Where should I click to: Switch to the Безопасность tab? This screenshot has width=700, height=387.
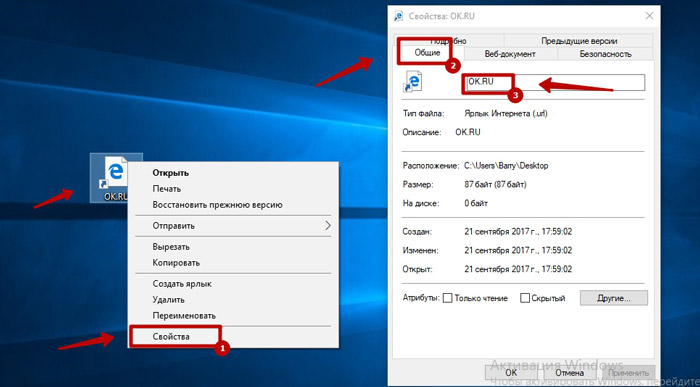pyautogui.click(x=605, y=54)
